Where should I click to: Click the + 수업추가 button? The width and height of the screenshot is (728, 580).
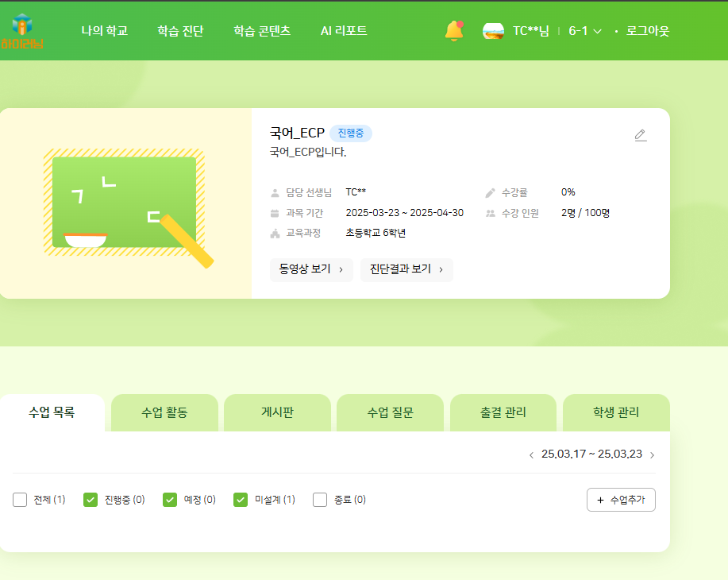coord(621,500)
